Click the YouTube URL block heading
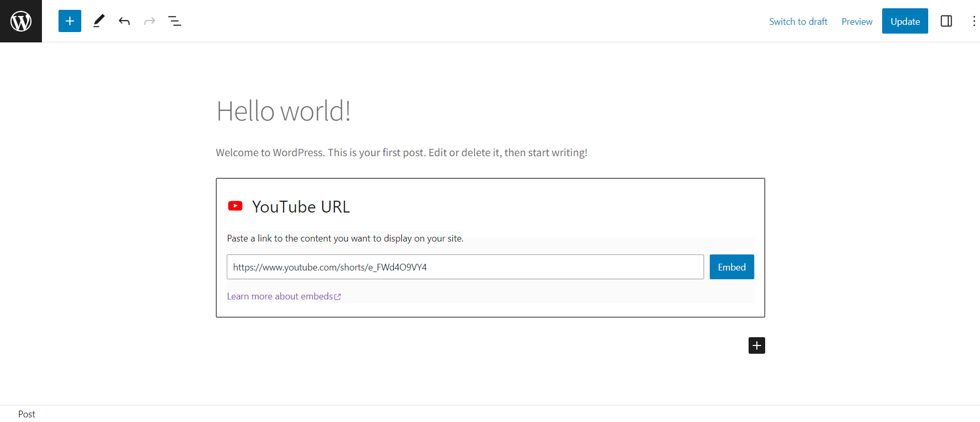This screenshot has height=422, width=980. (301, 207)
